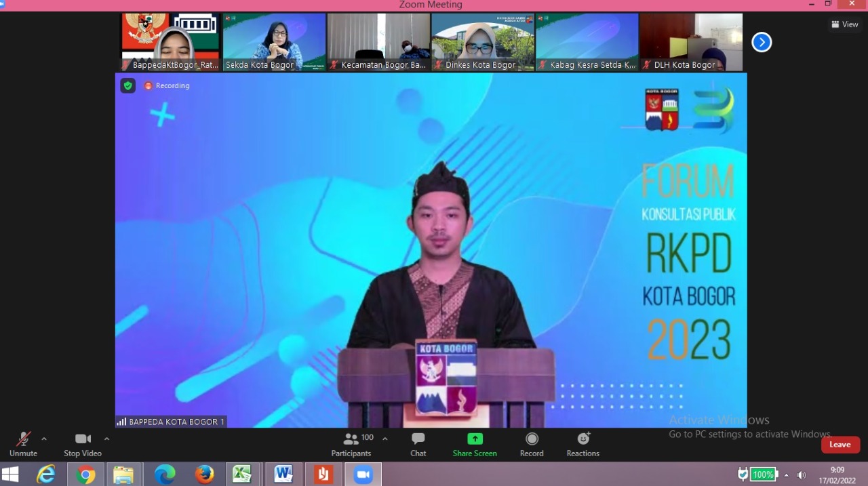Select the Sekda Kota Bogor thumbnail
This screenshot has height=486, width=868.
(275, 42)
